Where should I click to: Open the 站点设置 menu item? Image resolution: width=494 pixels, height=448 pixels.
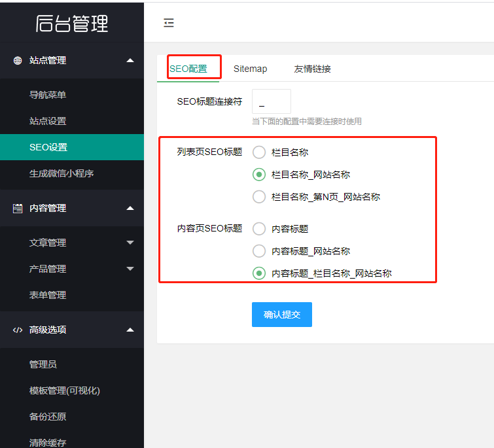click(72, 121)
